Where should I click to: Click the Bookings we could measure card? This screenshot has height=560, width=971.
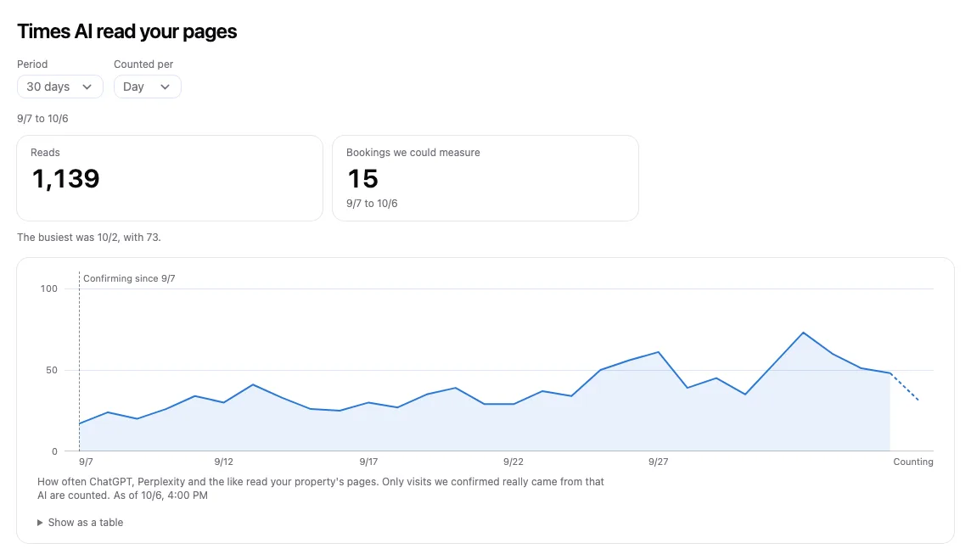point(485,178)
